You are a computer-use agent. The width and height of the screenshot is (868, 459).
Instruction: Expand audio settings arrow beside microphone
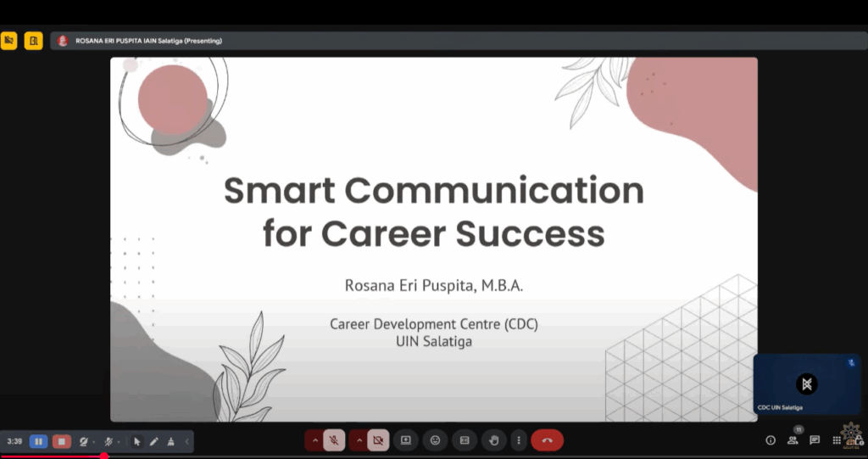(x=314, y=440)
